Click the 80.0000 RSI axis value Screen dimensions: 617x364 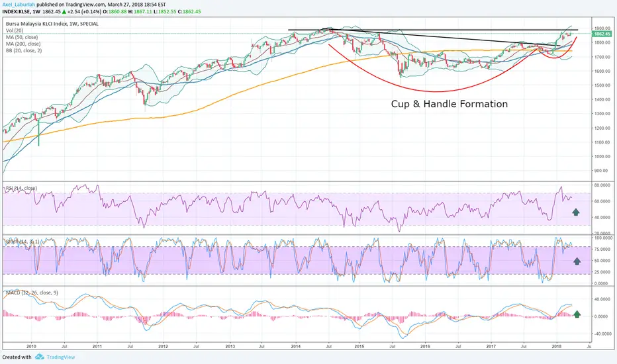602,185
